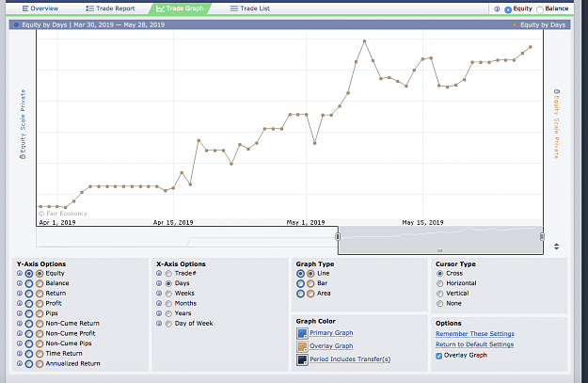Click the info icon next to Time Return
The width and height of the screenshot is (588, 383).
click(20, 354)
